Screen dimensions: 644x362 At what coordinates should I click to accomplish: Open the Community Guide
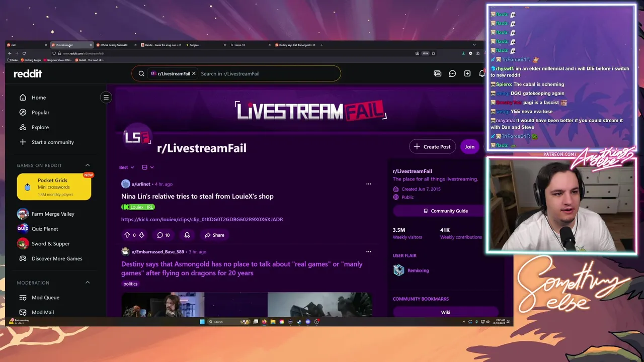click(446, 211)
